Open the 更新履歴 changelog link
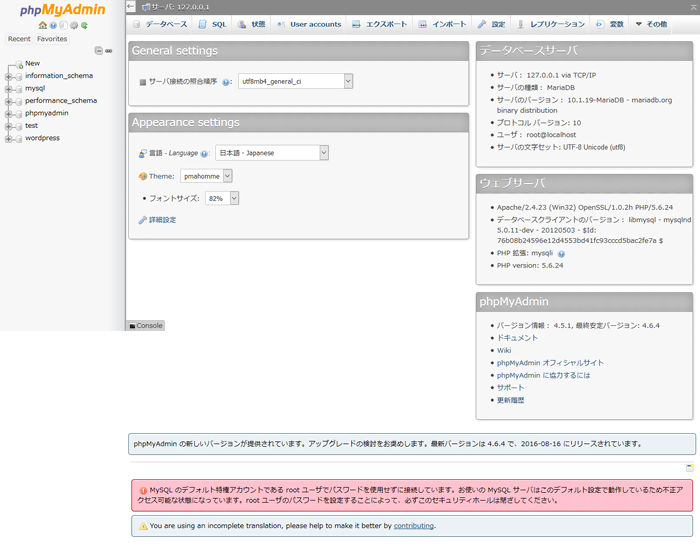The width and height of the screenshot is (700, 548). pyautogui.click(x=510, y=400)
